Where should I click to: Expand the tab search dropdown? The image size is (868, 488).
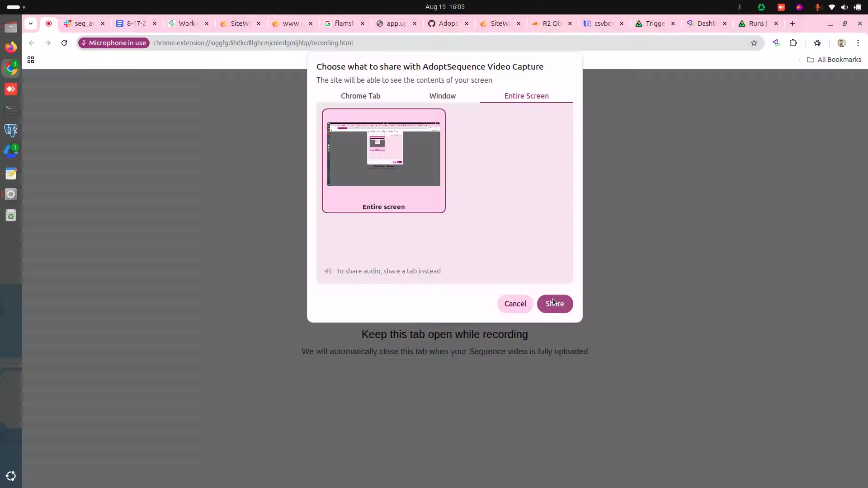(30, 23)
